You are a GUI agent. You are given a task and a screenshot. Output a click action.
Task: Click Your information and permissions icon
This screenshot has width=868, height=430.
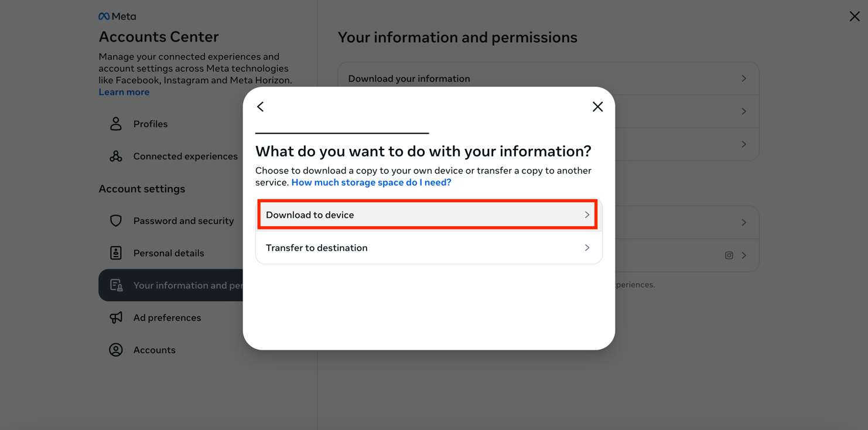[x=116, y=285]
